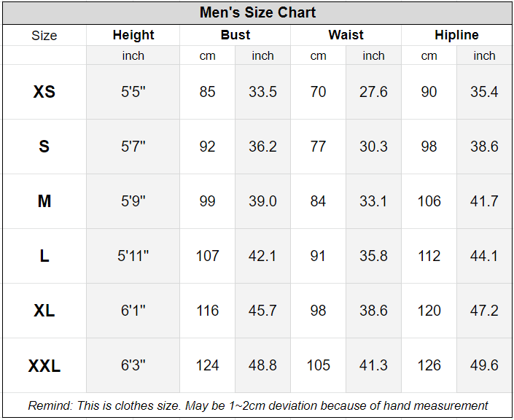Select the Height column header
Viewport: 514px width, 420px height.
tap(133, 35)
